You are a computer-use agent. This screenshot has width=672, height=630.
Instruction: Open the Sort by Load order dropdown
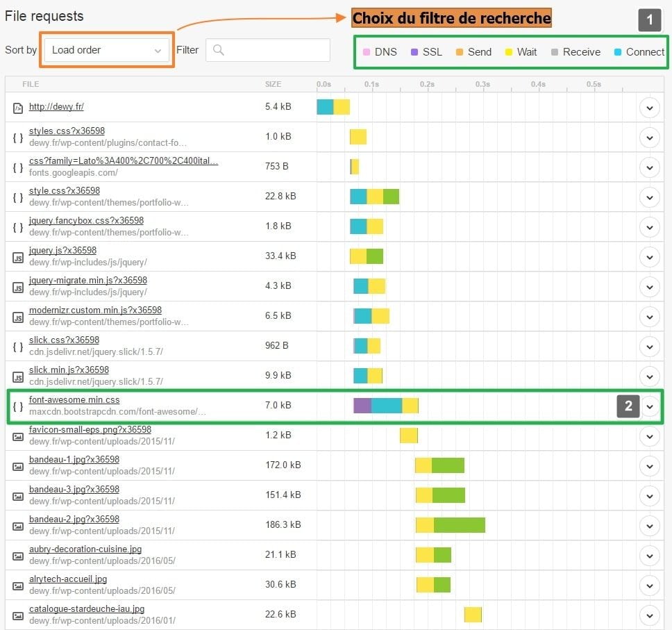tap(106, 50)
